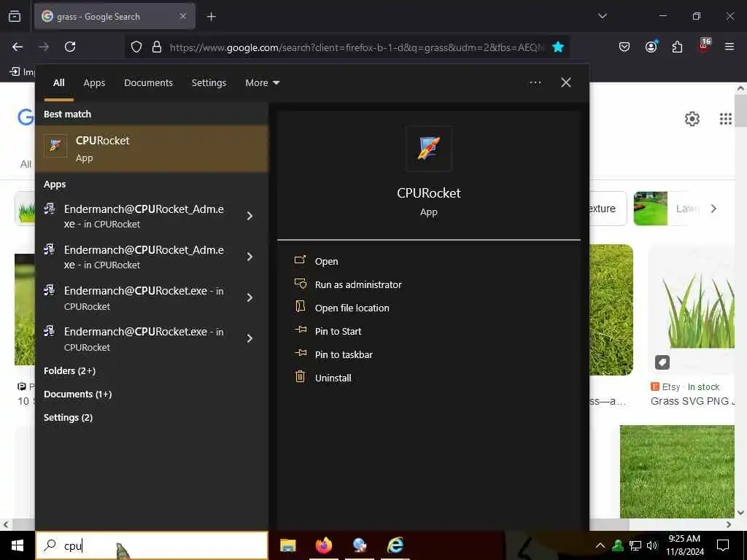Open the Firefox extensions puzzle icon
The height and width of the screenshot is (560, 747).
click(677, 47)
